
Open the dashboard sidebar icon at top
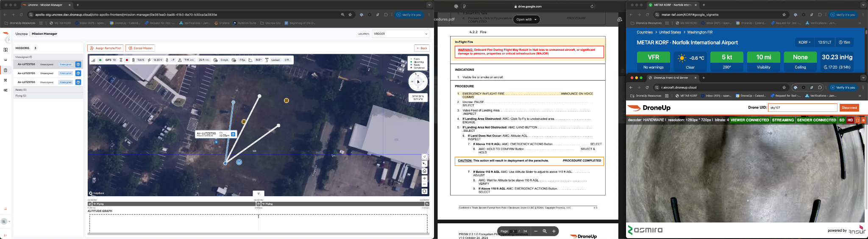click(x=6, y=50)
